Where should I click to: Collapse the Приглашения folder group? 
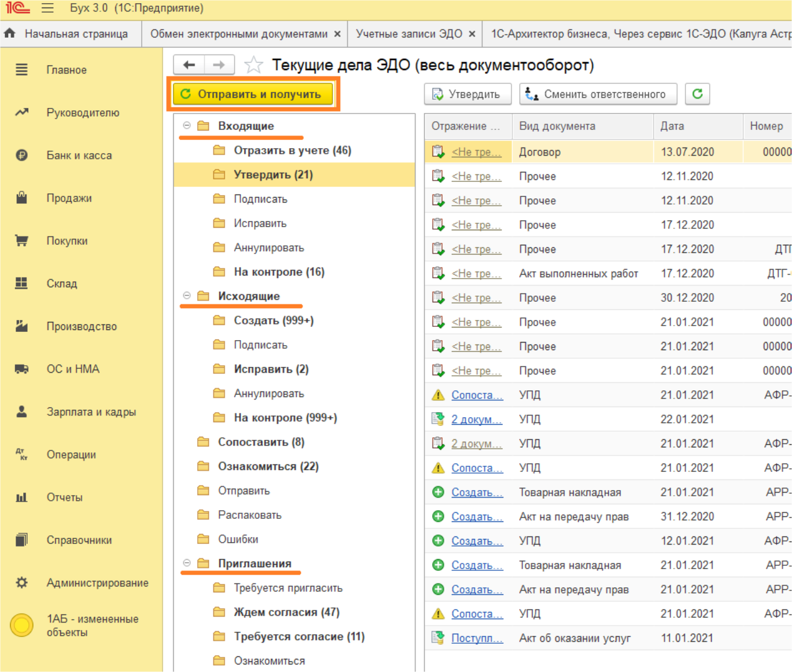(186, 563)
